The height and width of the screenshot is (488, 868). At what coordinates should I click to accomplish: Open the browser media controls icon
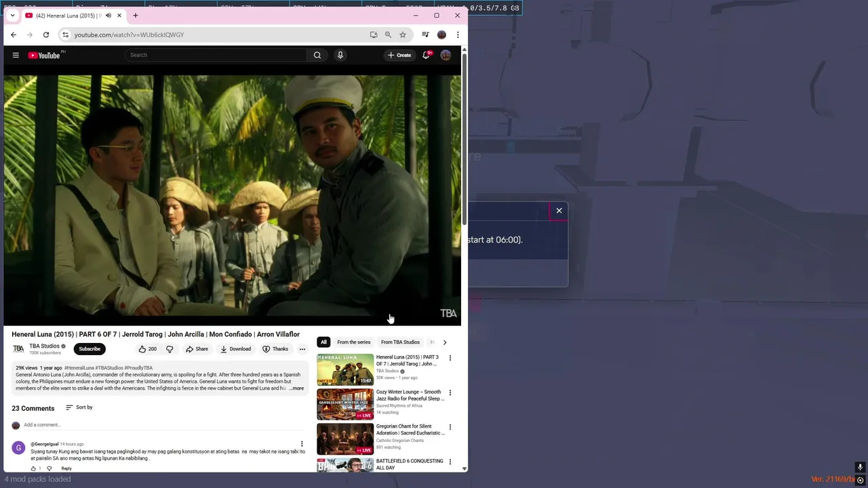click(425, 35)
